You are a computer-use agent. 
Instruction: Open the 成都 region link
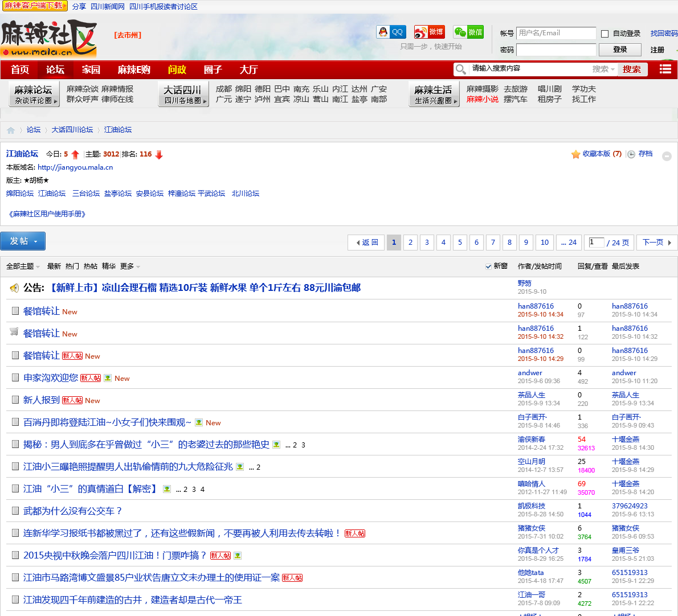[223, 89]
